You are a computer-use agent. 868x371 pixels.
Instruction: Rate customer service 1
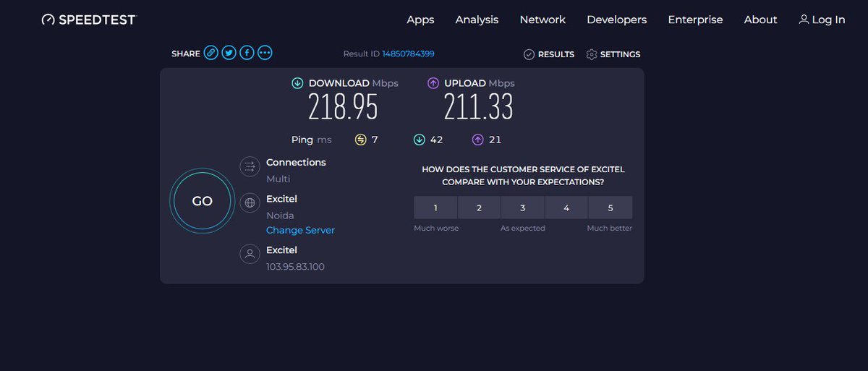pyautogui.click(x=435, y=208)
